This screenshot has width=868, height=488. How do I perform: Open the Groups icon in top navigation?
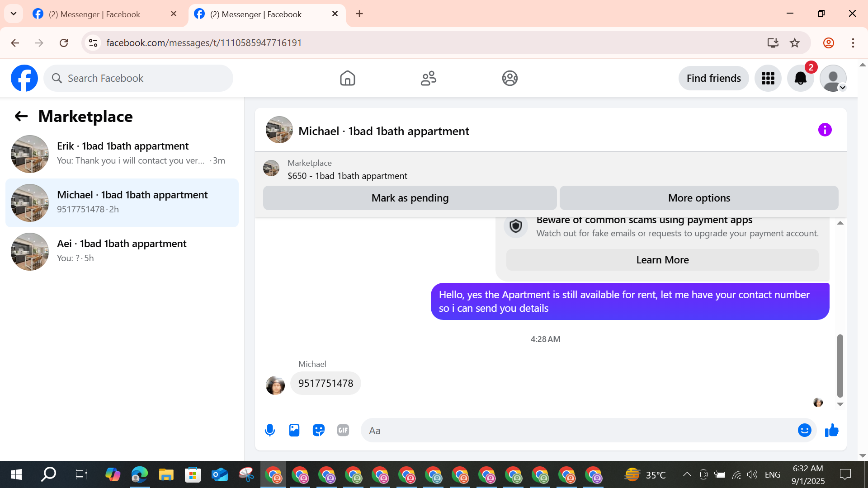click(509, 78)
